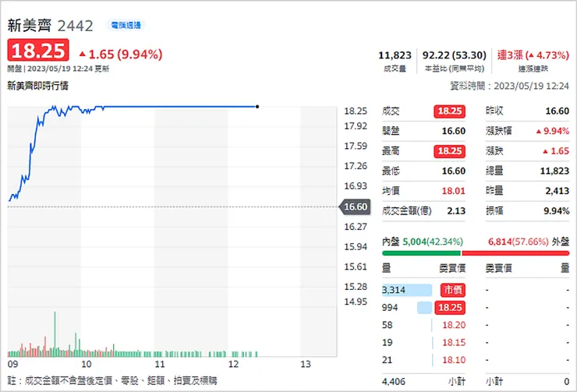Click the 成交量 11,823 statistic at top
Screen dimensions: 577x392
pyautogui.click(x=395, y=60)
